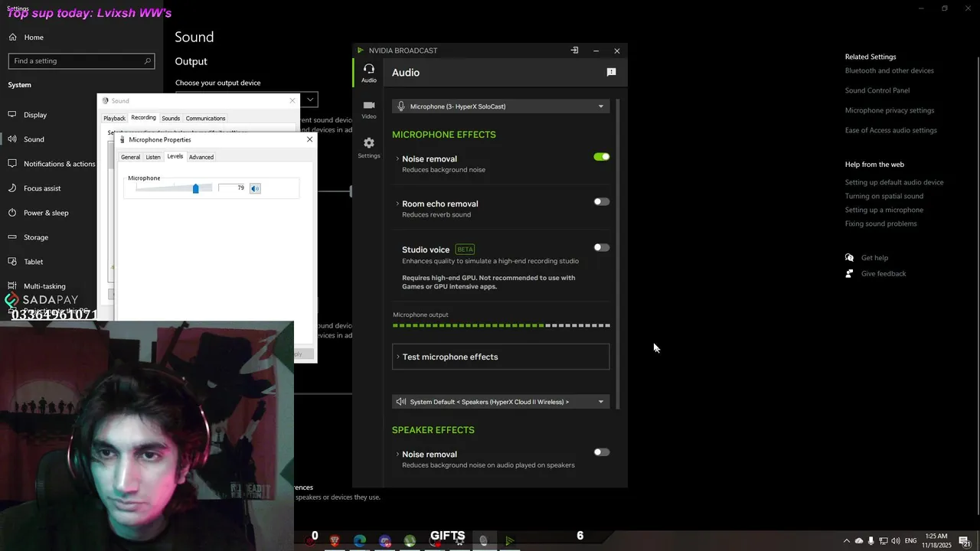Open the output device dropdown arrow in Settings
The width and height of the screenshot is (980, 551).
pos(310,99)
